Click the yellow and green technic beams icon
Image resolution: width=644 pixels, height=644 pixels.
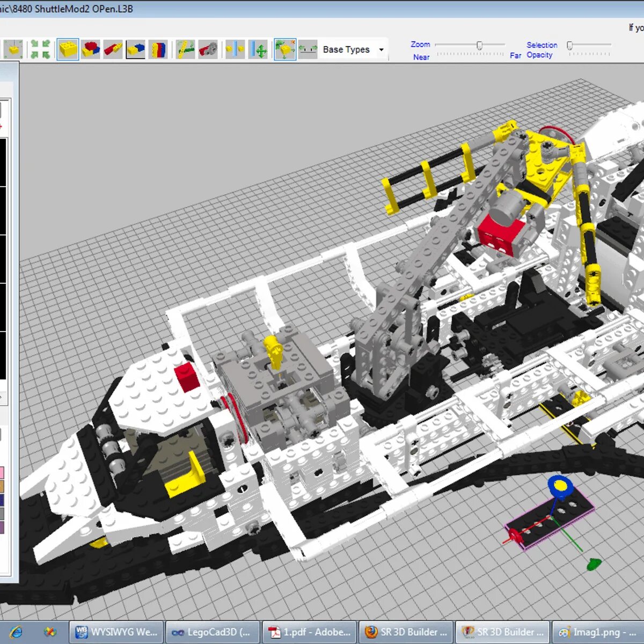click(x=186, y=49)
